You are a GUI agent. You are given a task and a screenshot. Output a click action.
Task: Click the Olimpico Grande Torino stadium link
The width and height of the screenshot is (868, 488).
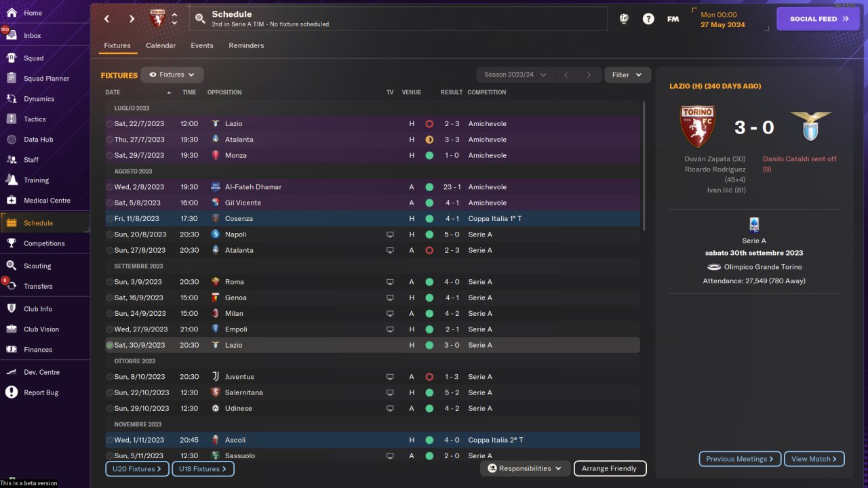[x=763, y=267]
